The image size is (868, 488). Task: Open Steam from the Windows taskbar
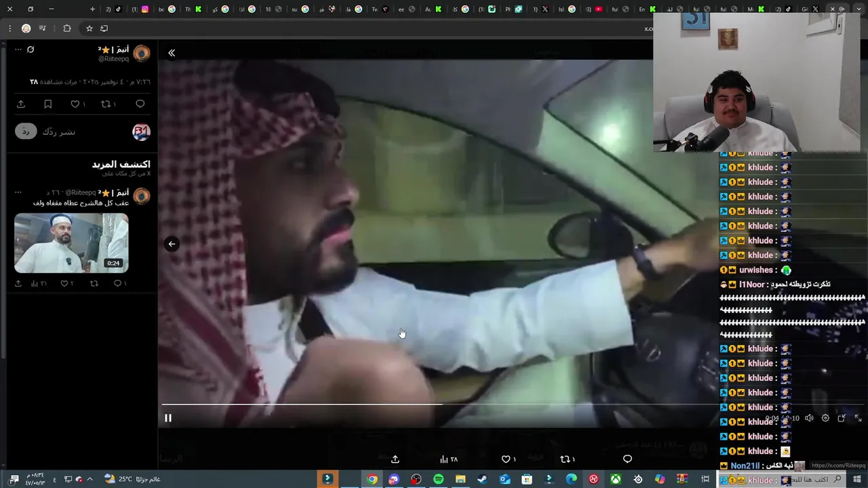coord(482,479)
